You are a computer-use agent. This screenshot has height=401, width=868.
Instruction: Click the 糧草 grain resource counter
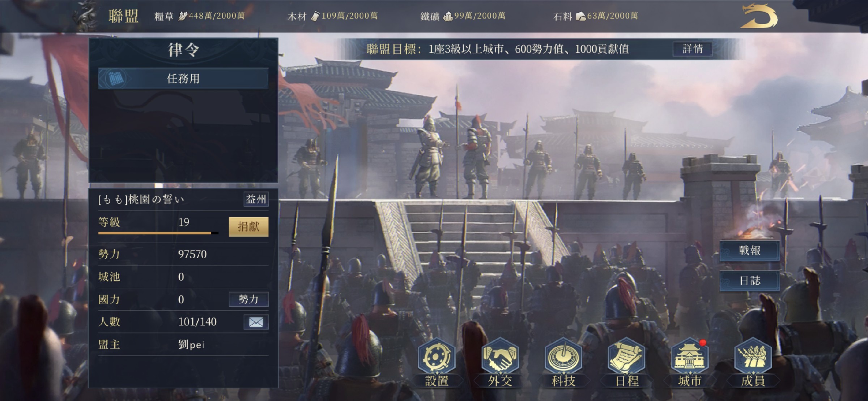point(200,16)
